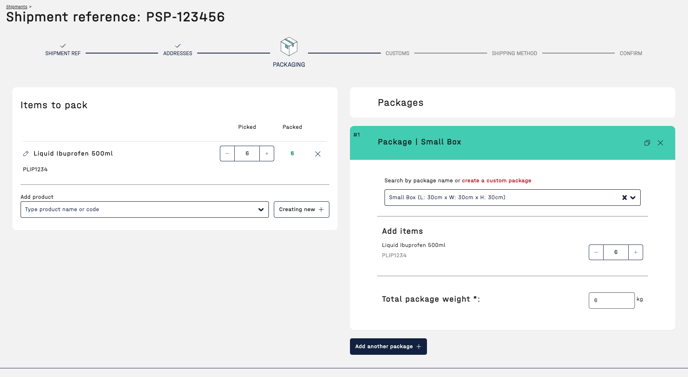688x377 pixels.
Task: Increase item quantity in Small Box package
Action: (635, 252)
